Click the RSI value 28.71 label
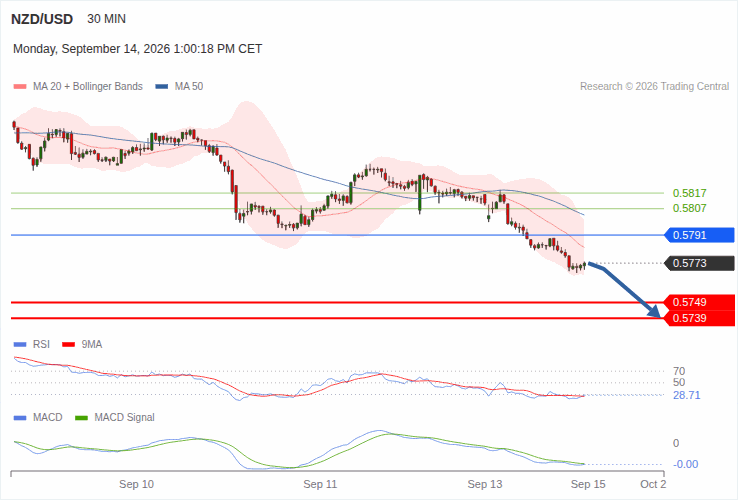 click(687, 395)
